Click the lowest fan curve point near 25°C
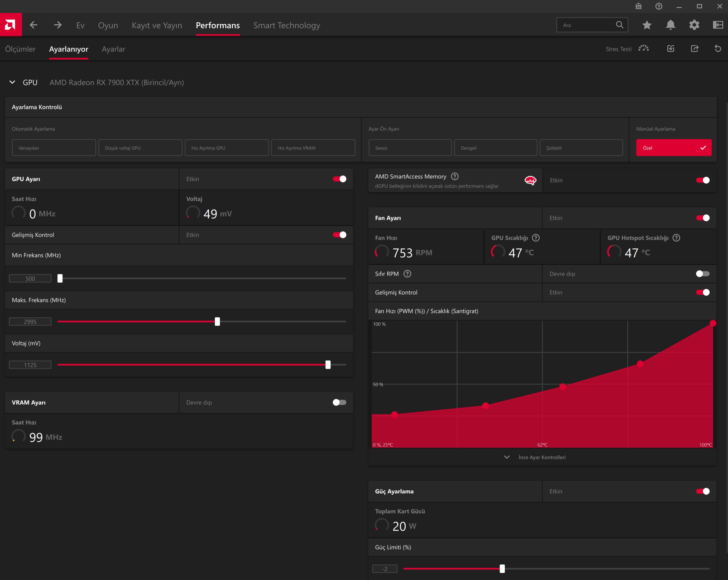728x580 pixels. click(394, 414)
